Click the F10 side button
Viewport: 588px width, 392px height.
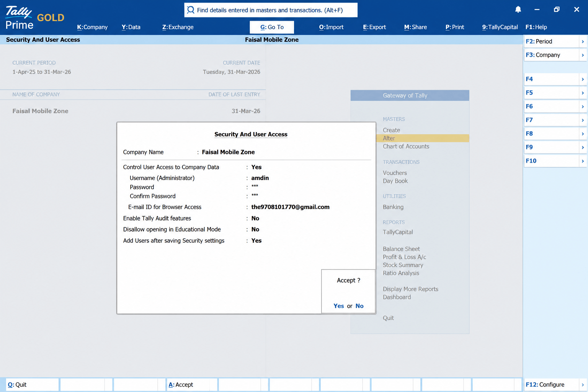click(552, 161)
